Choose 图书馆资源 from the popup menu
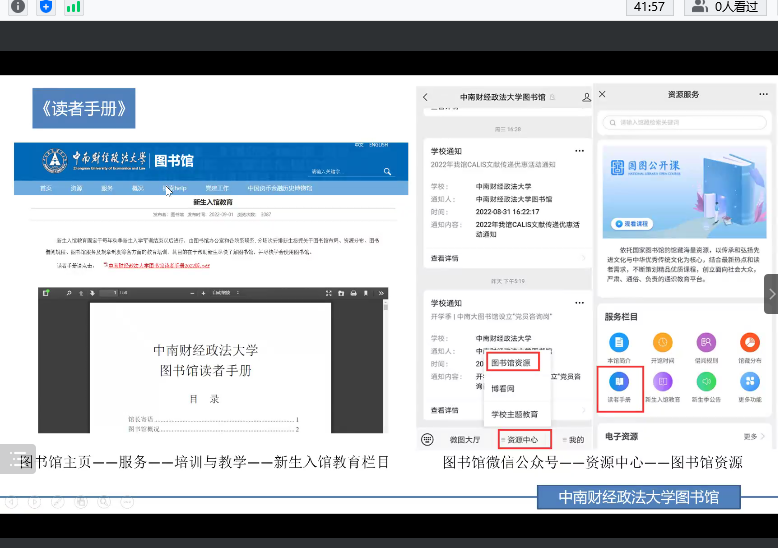The width and height of the screenshot is (778, 548). (x=511, y=363)
